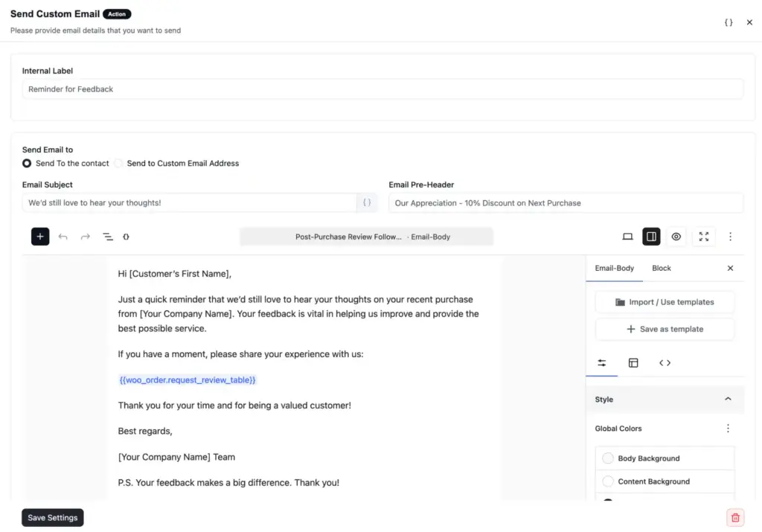Open editor options three-dot menu
The width and height of the screenshot is (762, 532).
pos(730,237)
